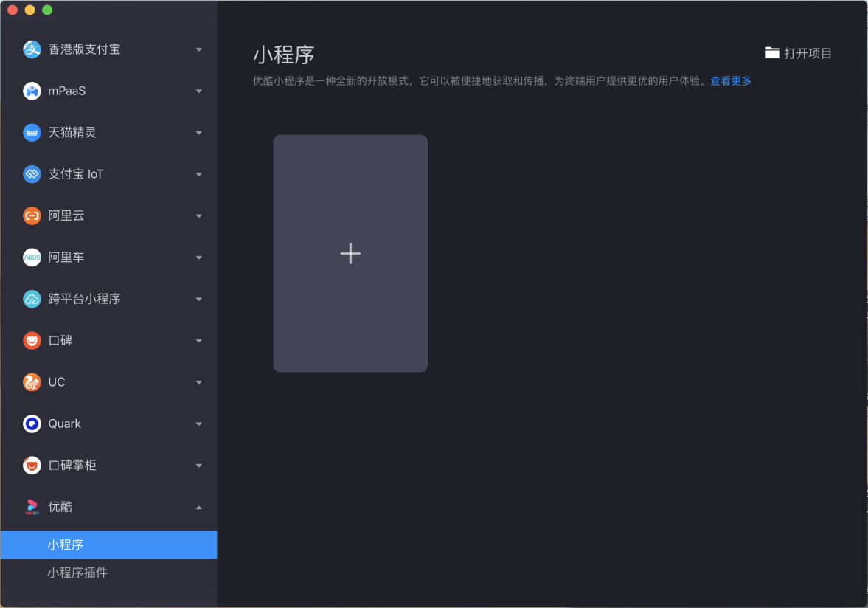868x608 pixels.
Task: Click the plus icon to create project
Action: click(x=350, y=254)
